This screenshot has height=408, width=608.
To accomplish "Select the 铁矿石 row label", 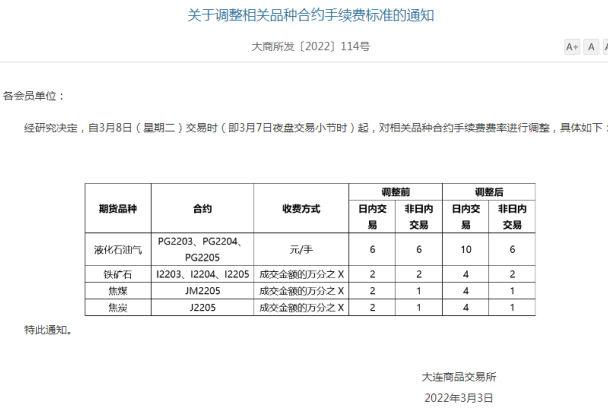I will click(117, 273).
